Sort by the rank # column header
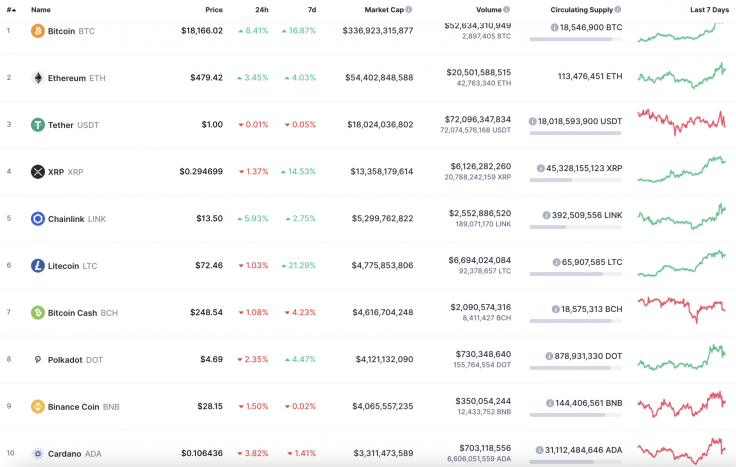The height and width of the screenshot is (467, 736). 11,9
